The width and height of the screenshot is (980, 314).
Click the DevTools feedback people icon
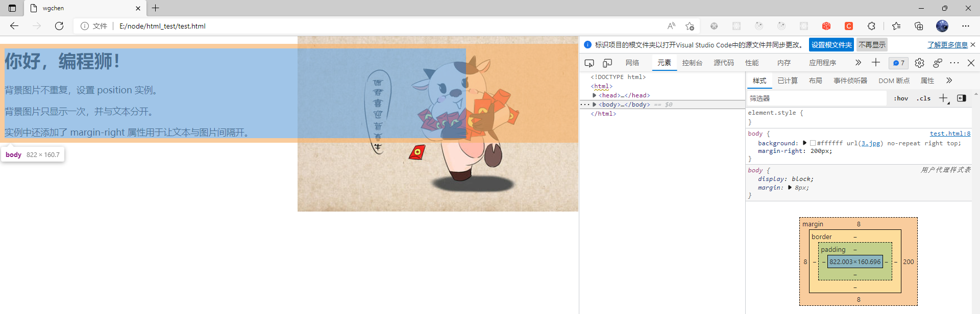click(x=938, y=63)
